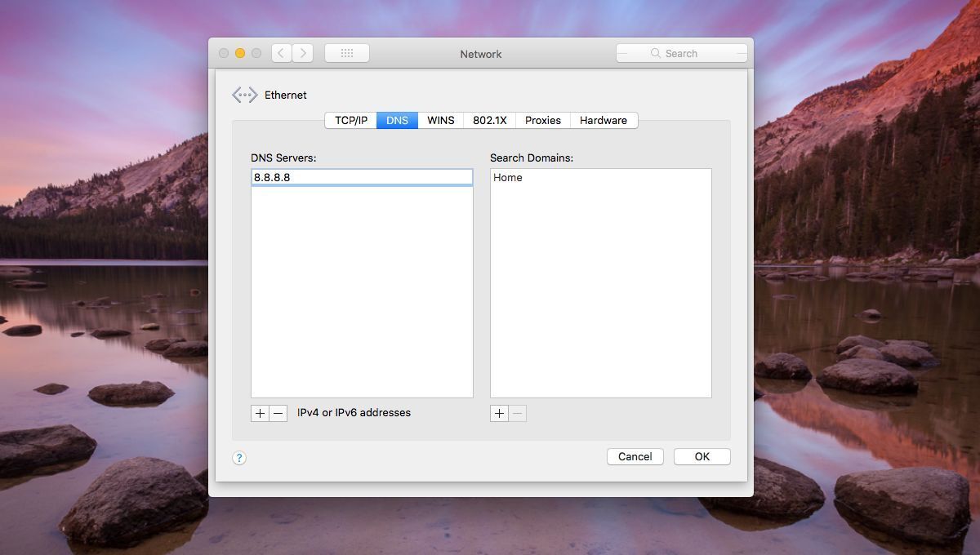The height and width of the screenshot is (555, 980).
Task: Remove selected DNS server with minus
Action: [x=278, y=413]
